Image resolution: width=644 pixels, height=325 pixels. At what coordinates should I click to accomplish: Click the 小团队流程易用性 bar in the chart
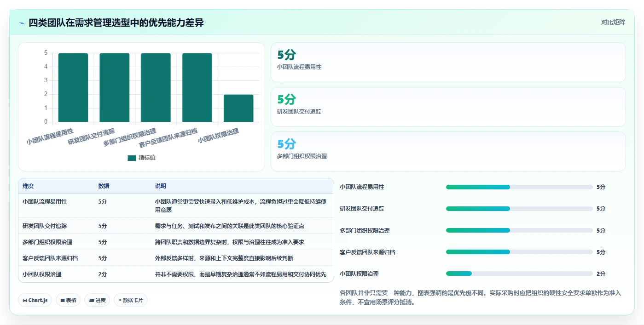pyautogui.click(x=73, y=88)
